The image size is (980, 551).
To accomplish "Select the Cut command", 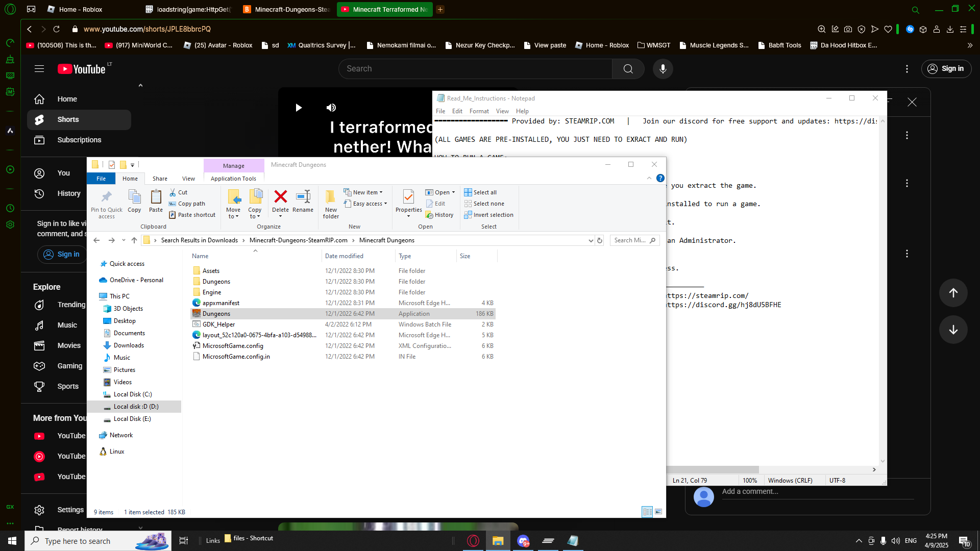I will [x=178, y=192].
